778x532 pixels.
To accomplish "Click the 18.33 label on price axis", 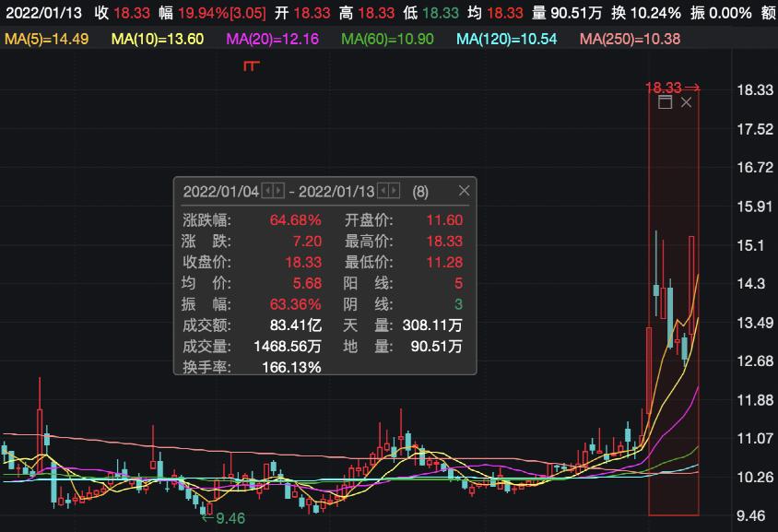I will click(752, 90).
